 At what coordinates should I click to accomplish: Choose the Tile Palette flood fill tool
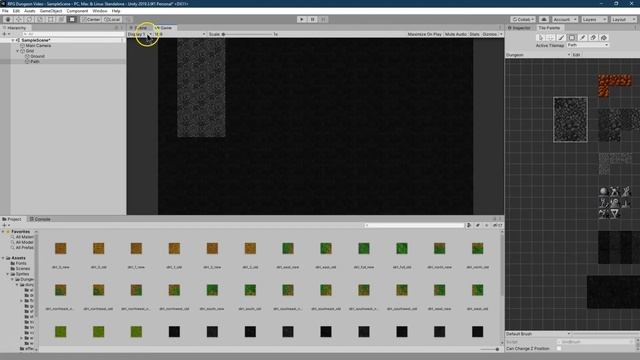click(604, 38)
